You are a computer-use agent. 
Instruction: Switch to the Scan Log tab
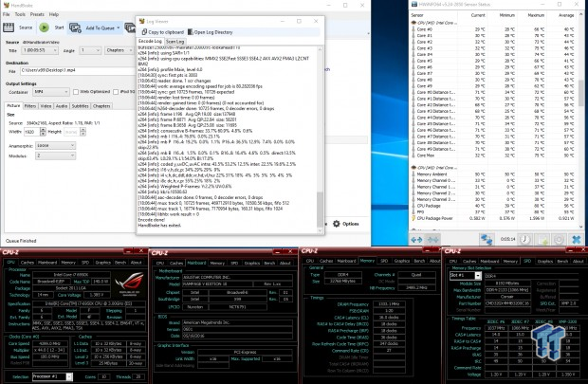(175, 42)
